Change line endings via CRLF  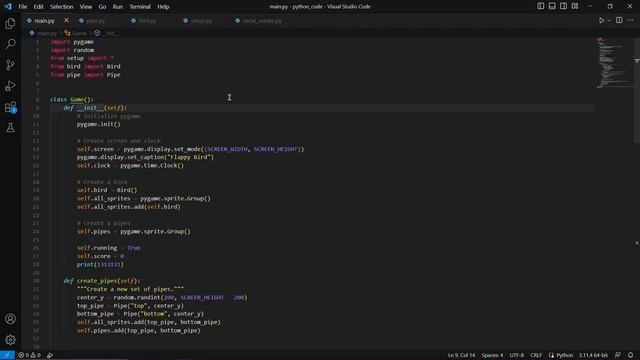point(536,355)
